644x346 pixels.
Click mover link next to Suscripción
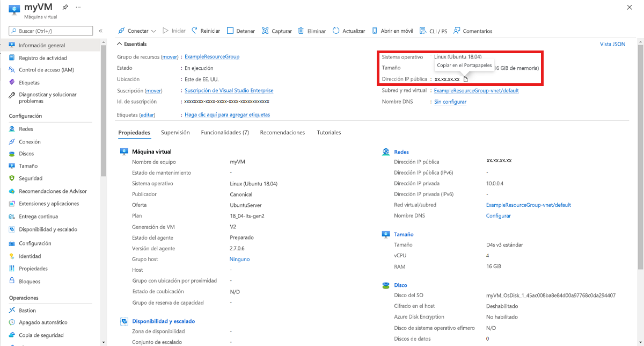153,91
